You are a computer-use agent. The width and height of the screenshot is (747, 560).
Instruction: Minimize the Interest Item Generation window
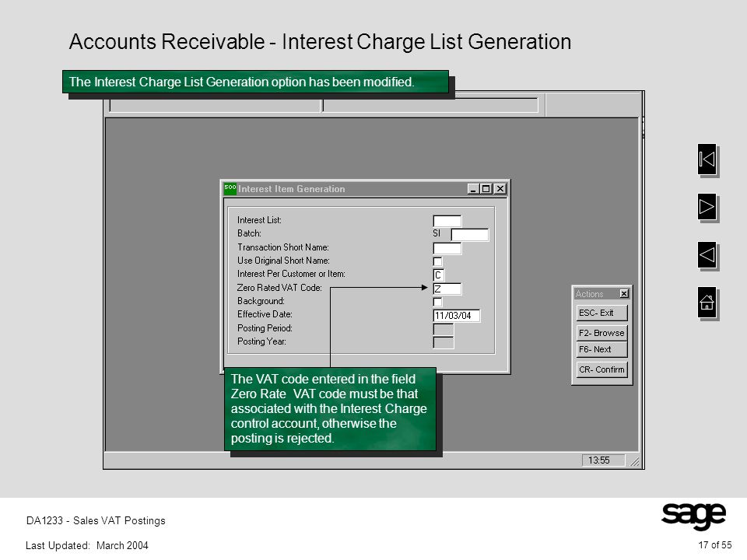473,189
